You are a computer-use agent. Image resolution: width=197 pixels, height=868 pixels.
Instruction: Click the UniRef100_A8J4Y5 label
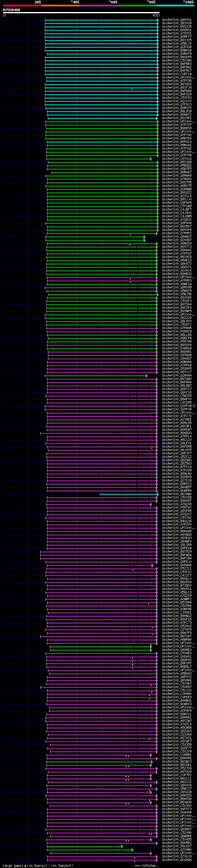pyautogui.click(x=176, y=450)
